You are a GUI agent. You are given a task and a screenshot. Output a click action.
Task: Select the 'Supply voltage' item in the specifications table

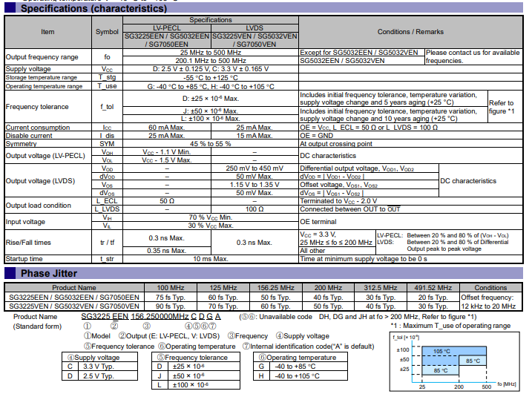tap(28, 69)
